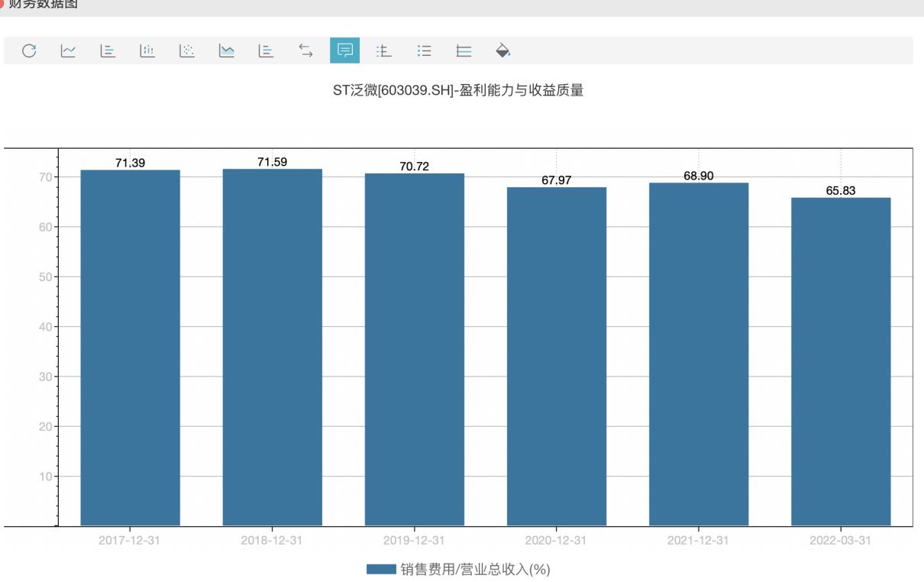The width and height of the screenshot is (924, 582).
Task: Select the 2017-12-31 bar
Action: [x=131, y=348]
